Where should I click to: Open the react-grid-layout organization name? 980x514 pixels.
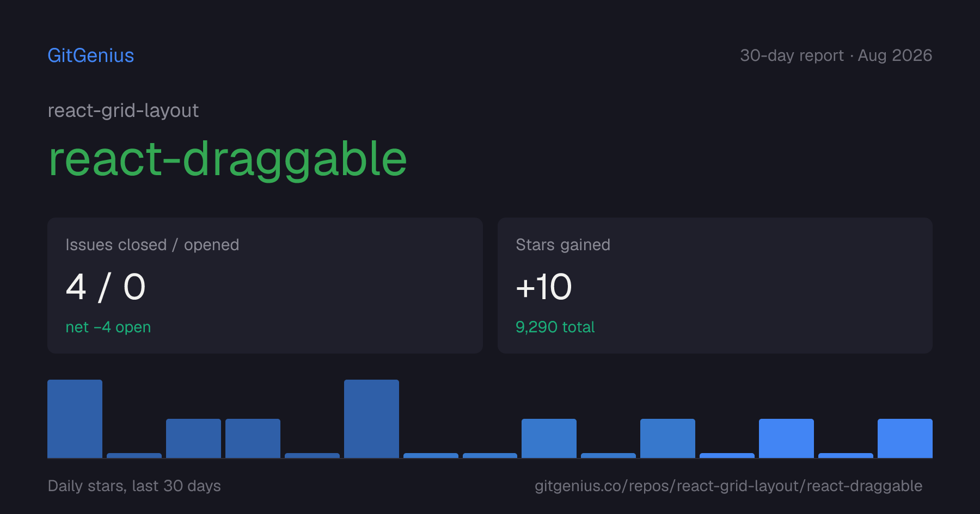click(123, 110)
